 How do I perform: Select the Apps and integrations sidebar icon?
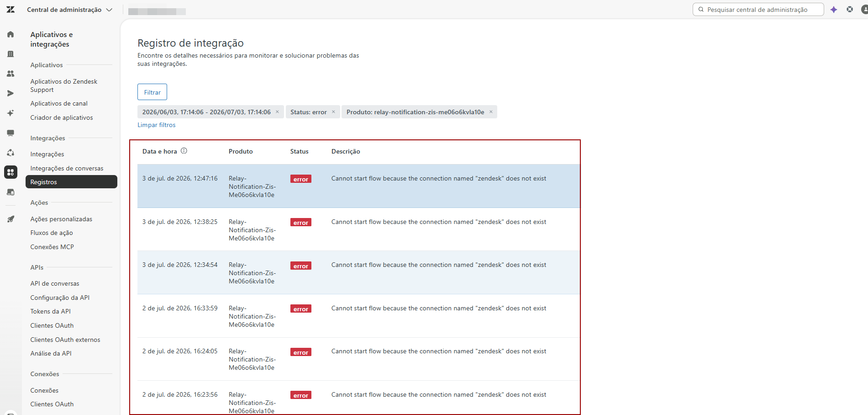tap(11, 172)
